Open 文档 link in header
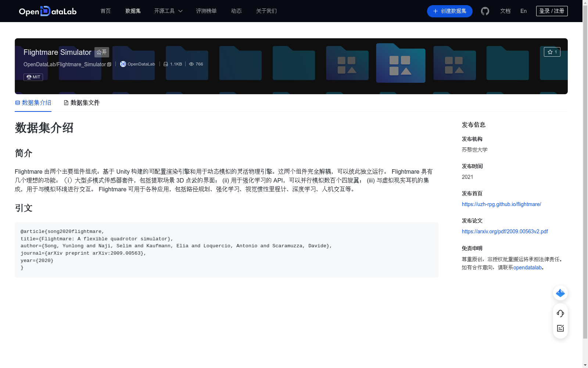This screenshot has height=368, width=588. tap(505, 11)
